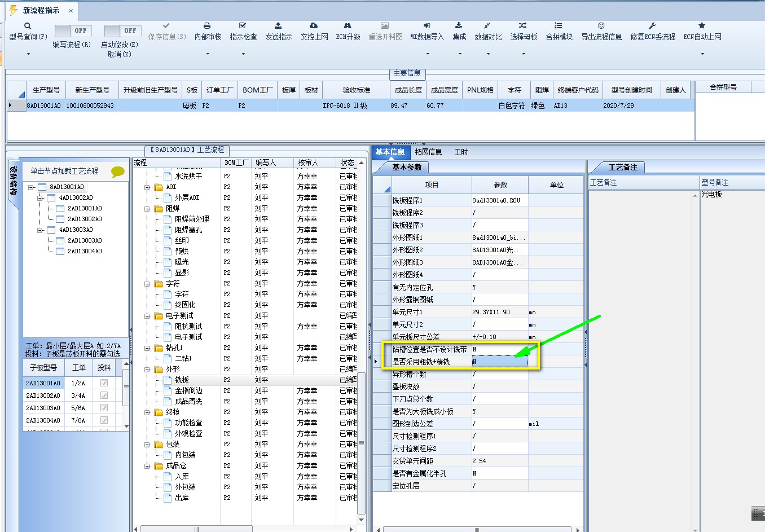Click the yellow speech bubble icon

(x=117, y=172)
